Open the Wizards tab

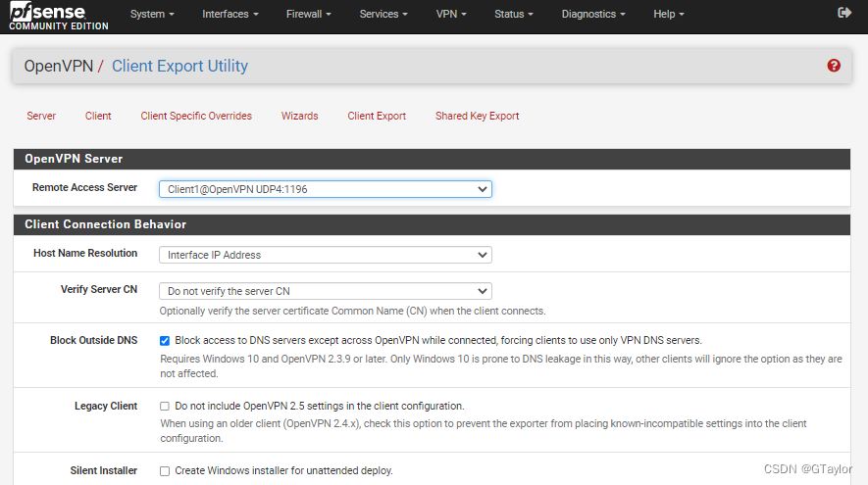pyautogui.click(x=299, y=116)
